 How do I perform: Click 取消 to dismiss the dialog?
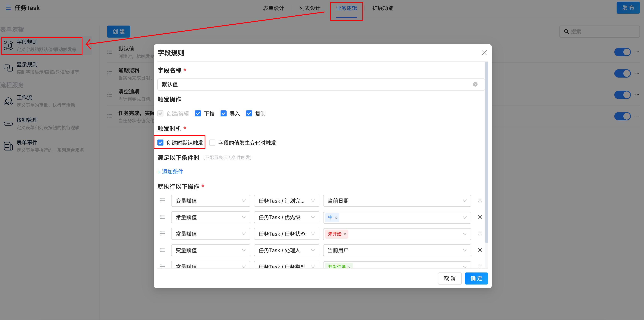450,278
